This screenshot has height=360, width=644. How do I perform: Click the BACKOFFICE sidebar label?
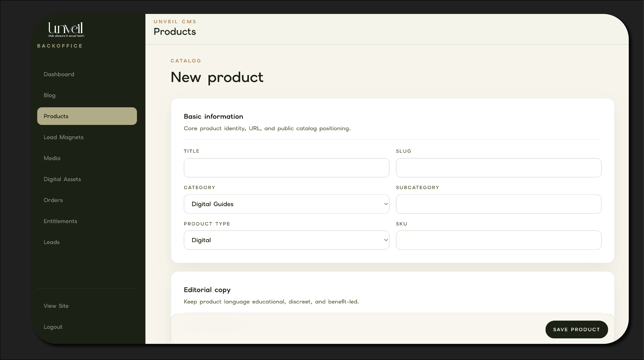click(60, 46)
